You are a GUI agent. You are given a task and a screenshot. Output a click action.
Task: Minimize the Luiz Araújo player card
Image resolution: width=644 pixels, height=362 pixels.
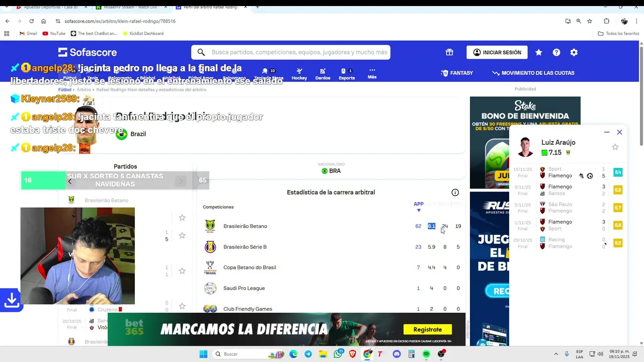607,132
